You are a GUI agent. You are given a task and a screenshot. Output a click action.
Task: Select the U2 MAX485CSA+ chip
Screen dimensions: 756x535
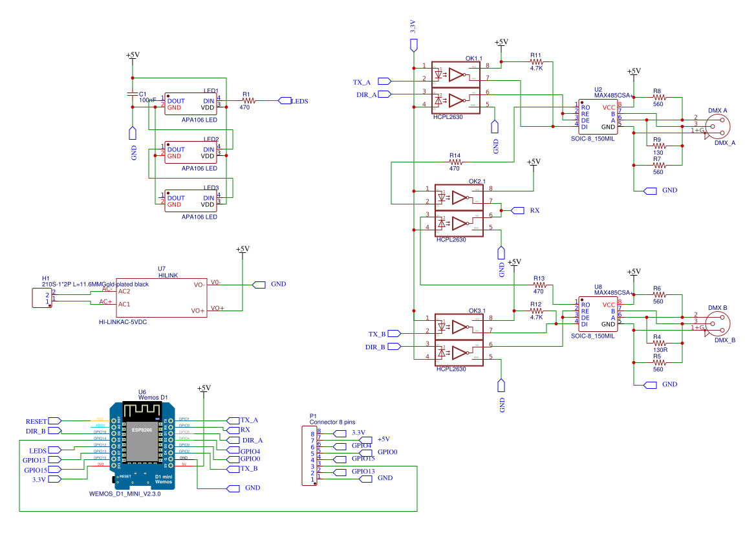click(598, 117)
